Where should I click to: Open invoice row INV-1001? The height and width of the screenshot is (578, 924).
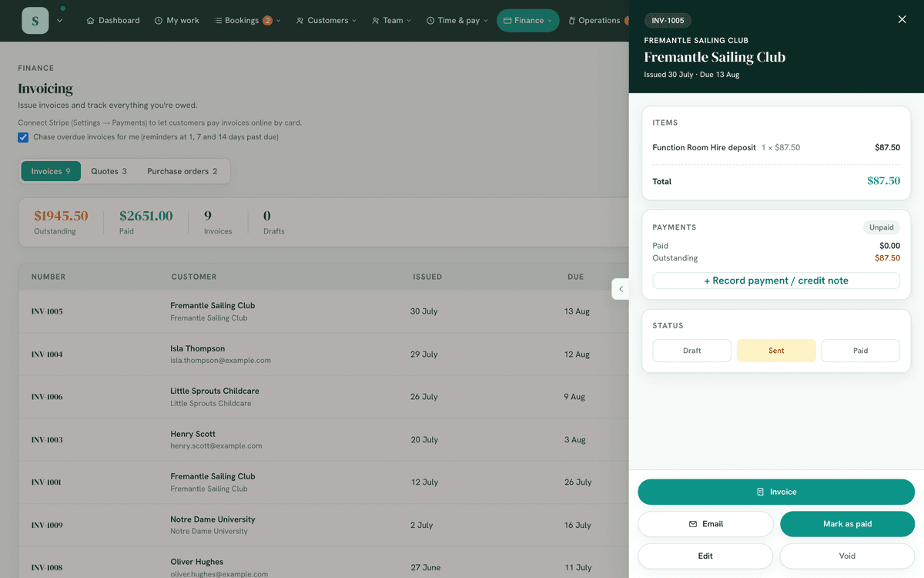click(323, 482)
